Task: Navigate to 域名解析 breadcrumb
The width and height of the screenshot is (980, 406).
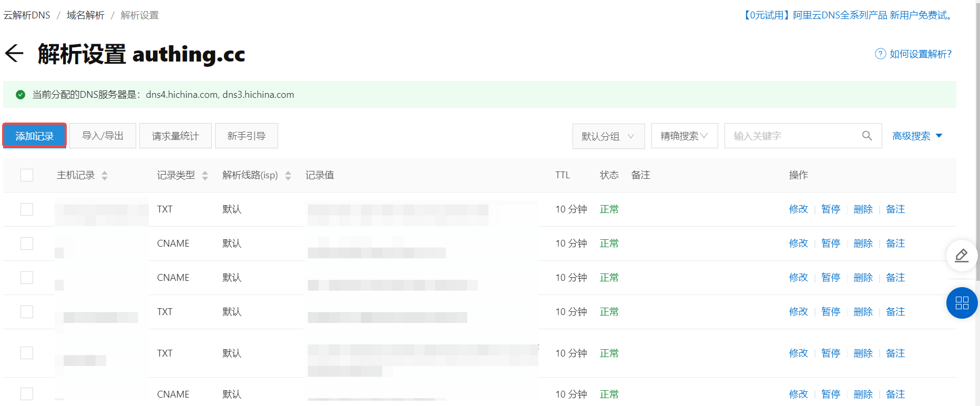Action: pos(85,15)
